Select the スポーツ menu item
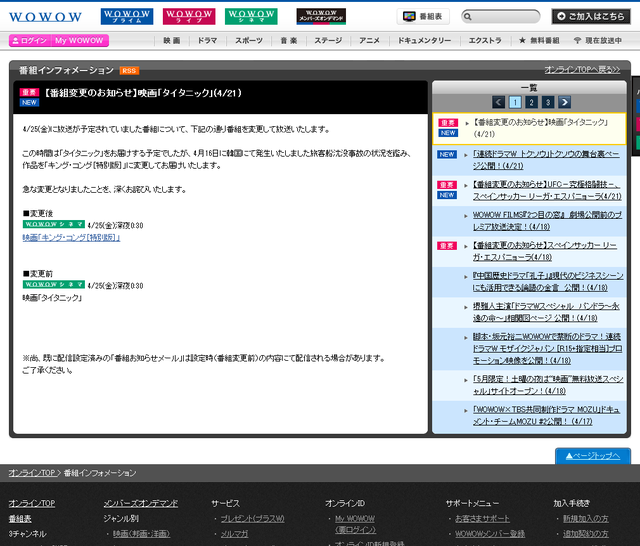The image size is (640, 546). (x=249, y=40)
